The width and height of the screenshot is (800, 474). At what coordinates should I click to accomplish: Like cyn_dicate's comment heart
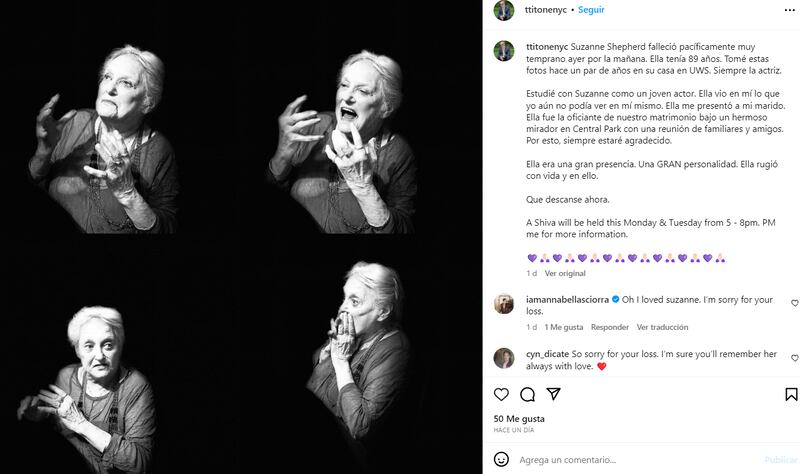pos(795,358)
